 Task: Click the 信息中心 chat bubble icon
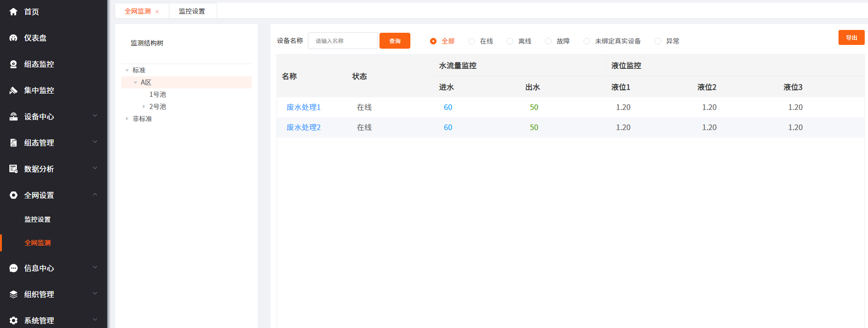(x=14, y=268)
